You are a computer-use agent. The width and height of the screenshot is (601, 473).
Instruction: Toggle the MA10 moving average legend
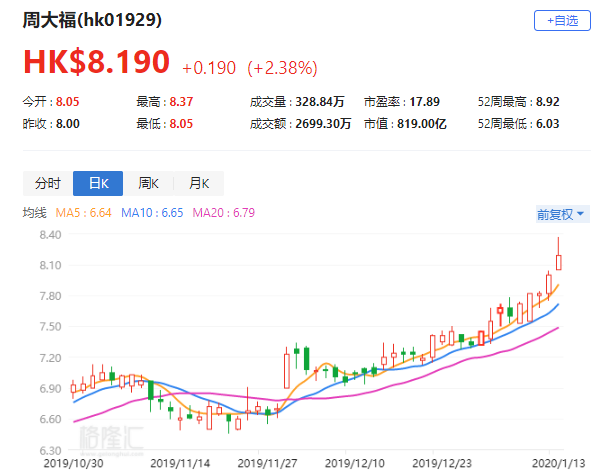[x=152, y=213]
